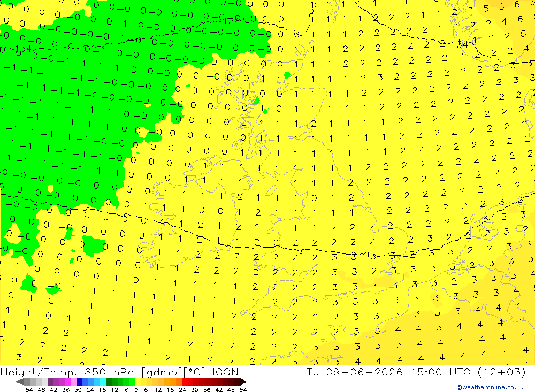Click the '134' contour label at the left edge
535x392 pixels.
(x=23, y=49)
